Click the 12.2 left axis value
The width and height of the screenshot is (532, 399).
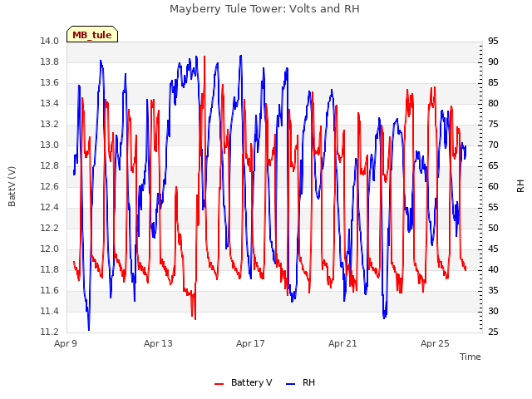pyautogui.click(x=50, y=228)
